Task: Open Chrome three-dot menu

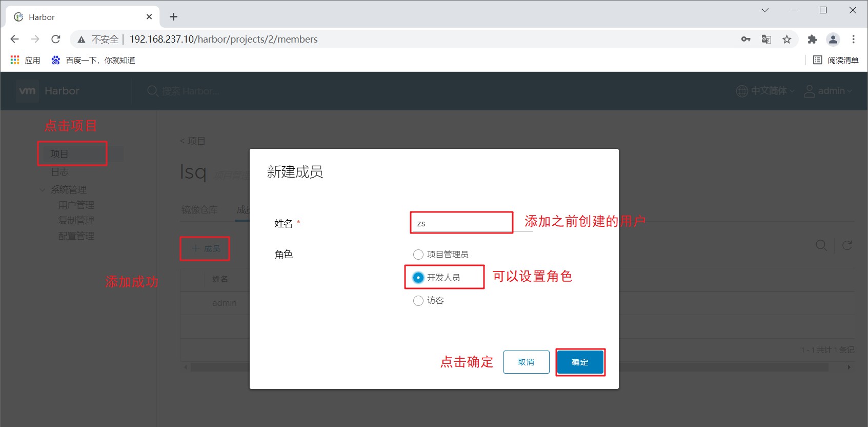Action: (x=853, y=39)
